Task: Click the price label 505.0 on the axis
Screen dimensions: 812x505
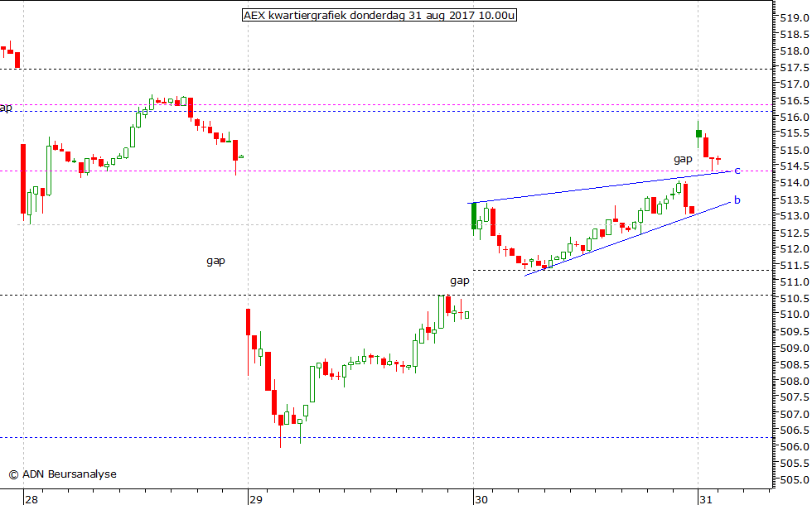Action: tap(795, 480)
